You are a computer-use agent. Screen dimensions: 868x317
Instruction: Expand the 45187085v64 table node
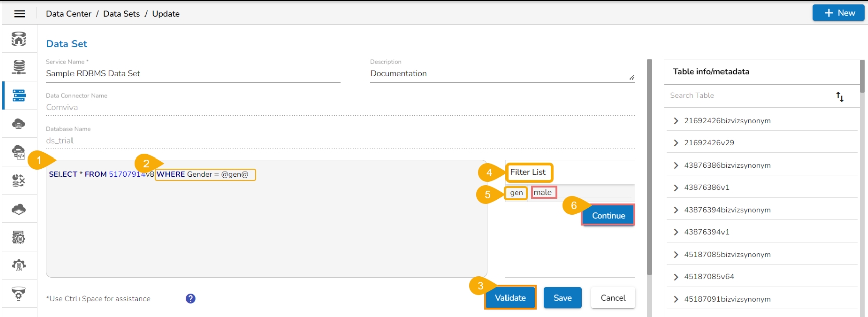(x=676, y=277)
